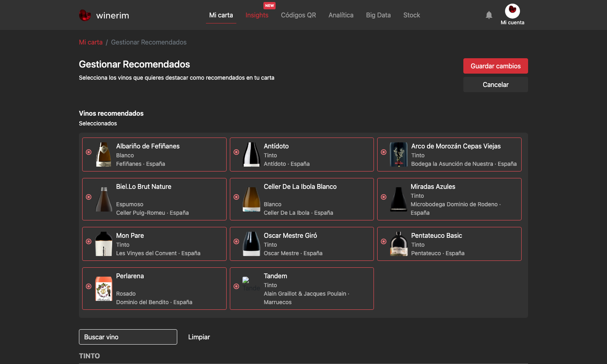Toggle Tandem radio button

tap(236, 286)
